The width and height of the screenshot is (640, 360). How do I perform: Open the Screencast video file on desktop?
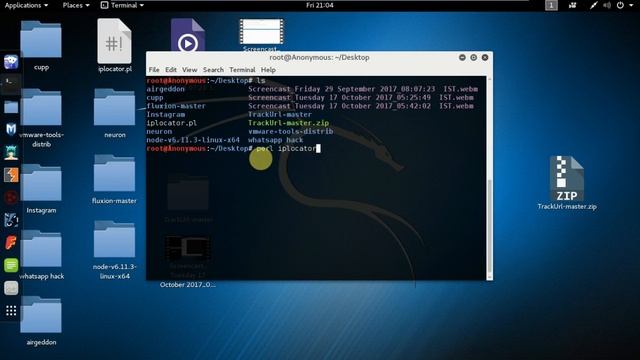261,32
